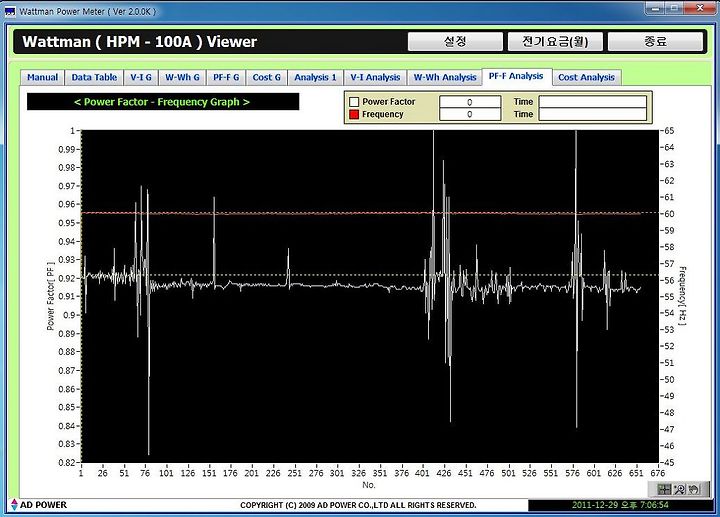Screen dimensions: 720x517
Task: Maximize the Wattman Power Meter window
Action: pos(674,8)
